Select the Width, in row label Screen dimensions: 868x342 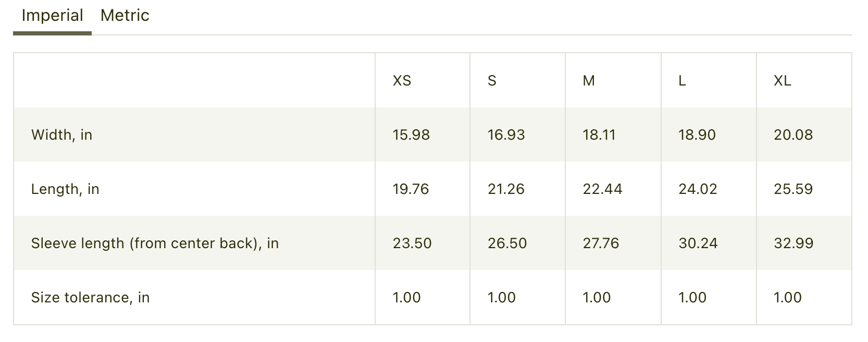(x=61, y=135)
